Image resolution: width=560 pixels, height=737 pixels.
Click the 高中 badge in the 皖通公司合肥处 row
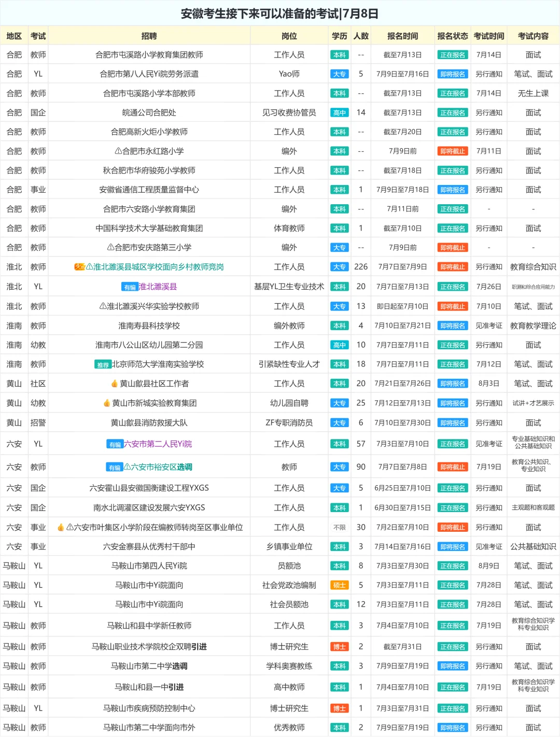340,112
